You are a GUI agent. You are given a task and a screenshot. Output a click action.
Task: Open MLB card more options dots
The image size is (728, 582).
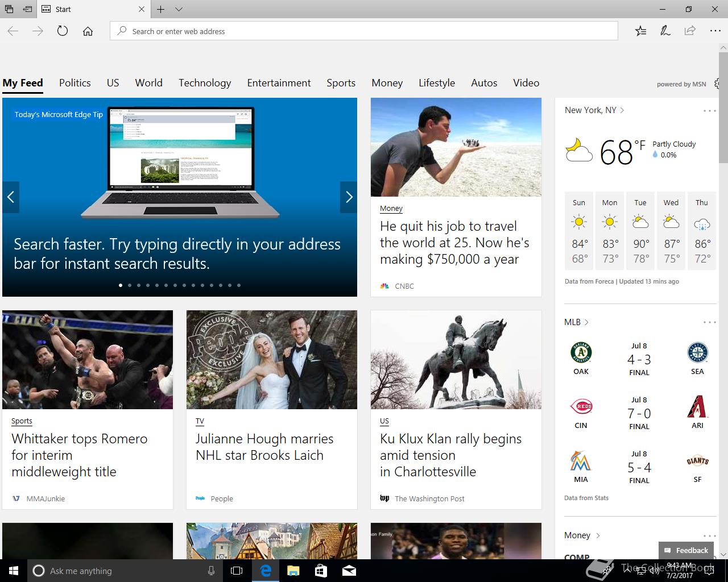click(x=710, y=322)
